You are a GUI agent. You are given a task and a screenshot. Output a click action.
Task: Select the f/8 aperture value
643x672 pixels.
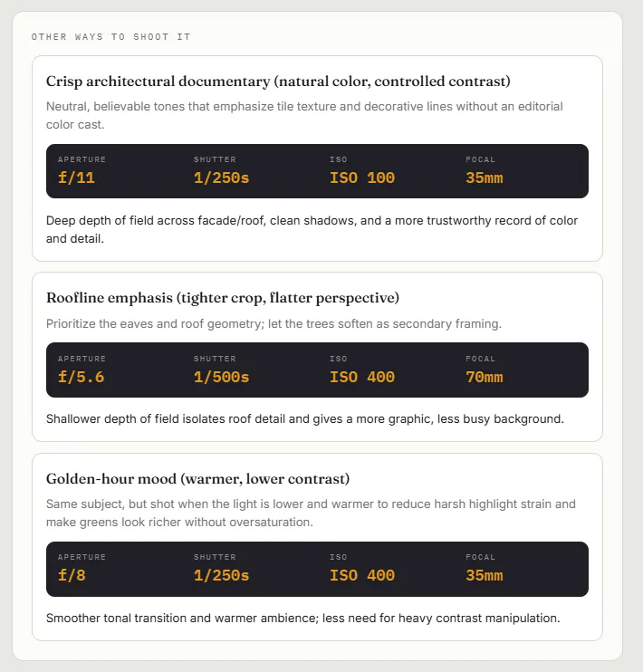pos(72,576)
